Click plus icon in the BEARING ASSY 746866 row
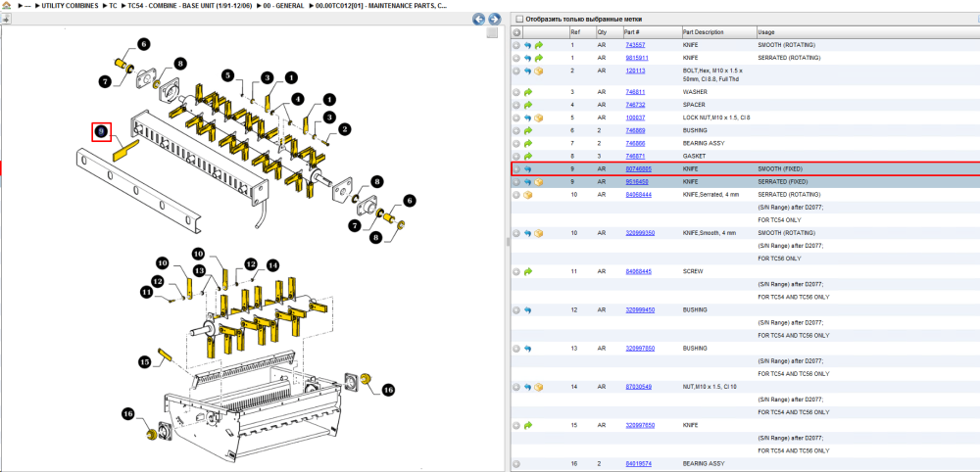Screen dimensions: 980x472 point(516,144)
